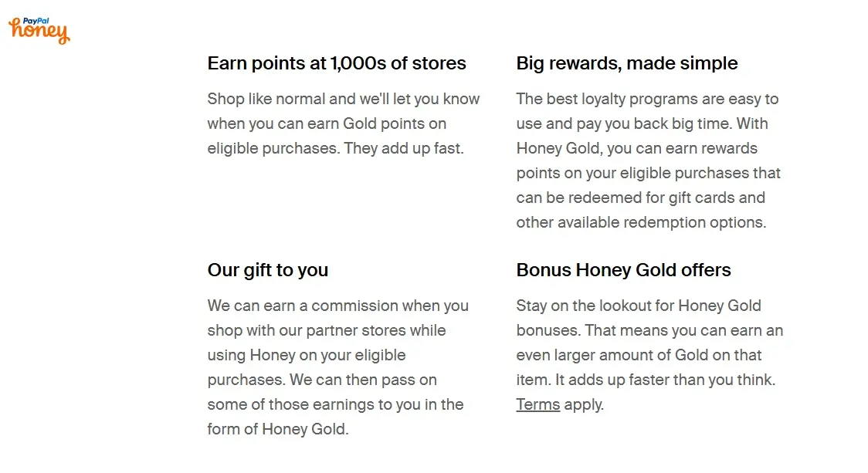Click the sentence starting "With Honey Gold, you can"
This screenshot has height=473, width=868.
pos(647,173)
